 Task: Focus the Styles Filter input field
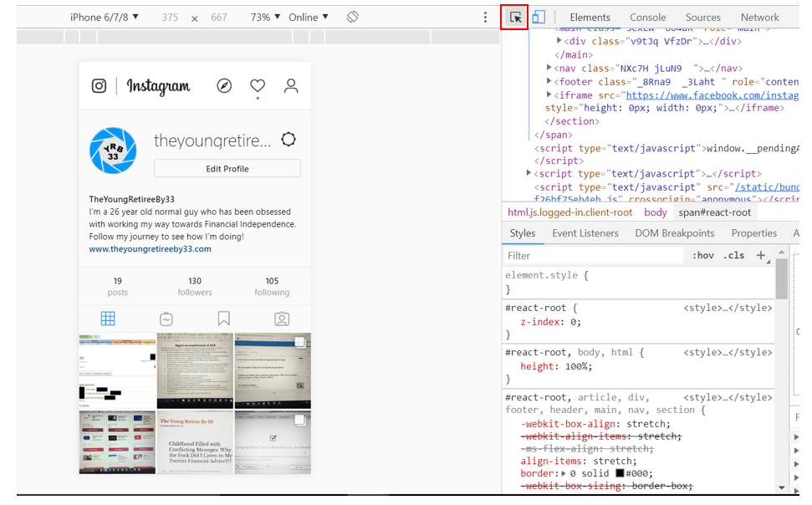[x=594, y=255]
